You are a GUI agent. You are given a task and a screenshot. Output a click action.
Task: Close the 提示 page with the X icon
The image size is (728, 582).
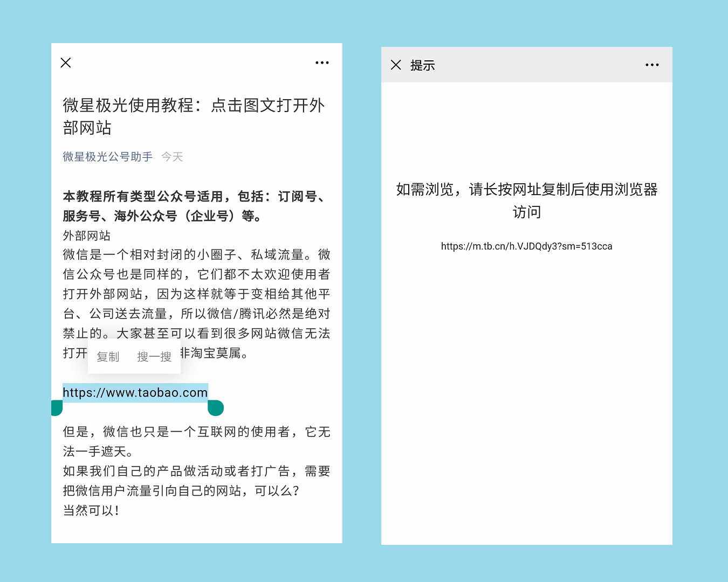pos(396,65)
